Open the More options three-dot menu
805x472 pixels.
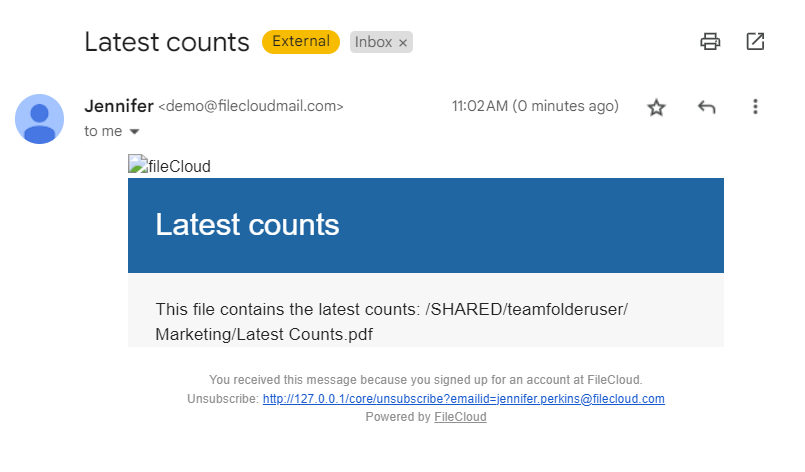[755, 107]
